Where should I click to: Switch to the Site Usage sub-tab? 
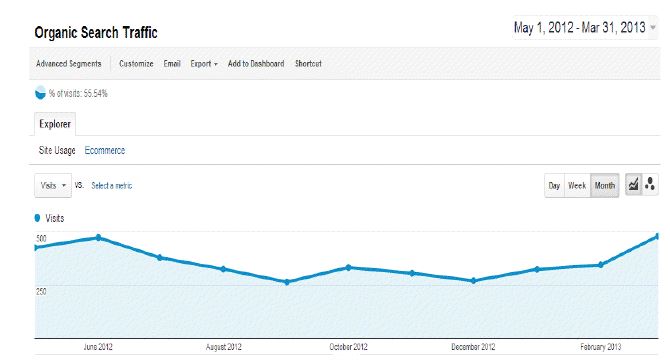pyautogui.click(x=57, y=150)
